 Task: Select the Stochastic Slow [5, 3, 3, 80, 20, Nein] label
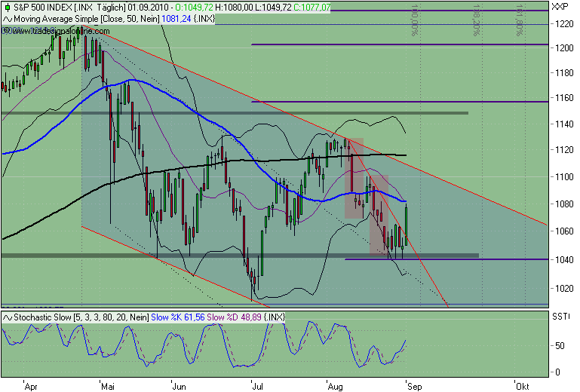point(81,317)
